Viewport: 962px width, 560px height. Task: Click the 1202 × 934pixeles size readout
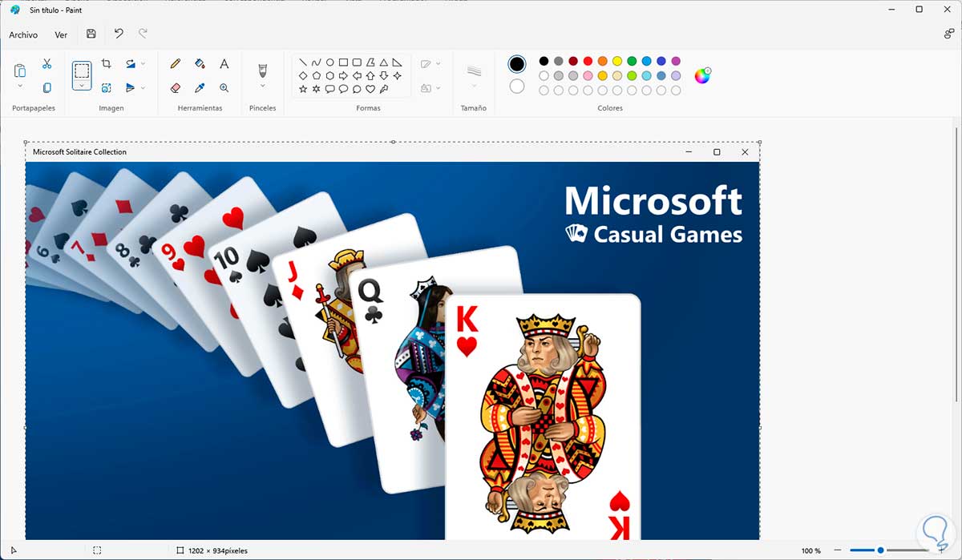click(x=218, y=551)
